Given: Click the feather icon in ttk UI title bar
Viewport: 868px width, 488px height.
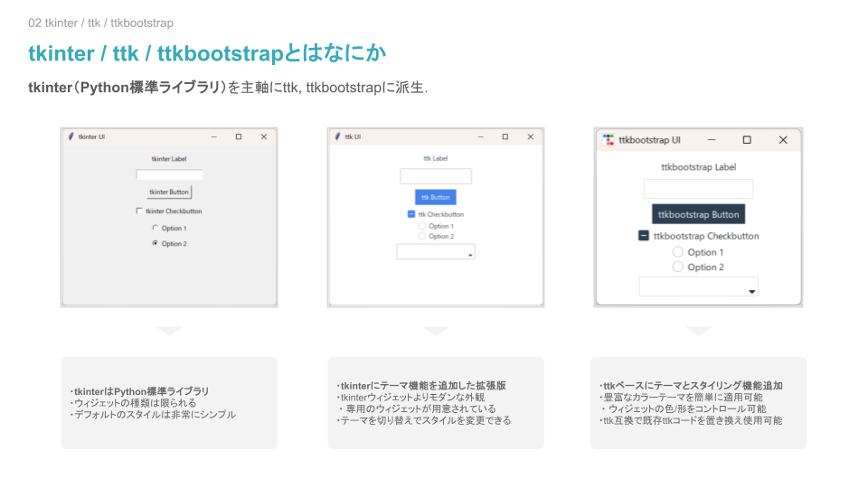Looking at the screenshot, I should (x=337, y=136).
